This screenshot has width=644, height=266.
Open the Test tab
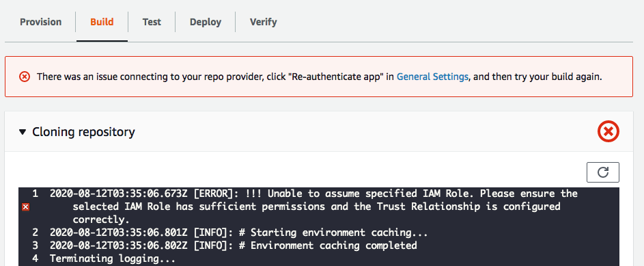click(x=152, y=22)
